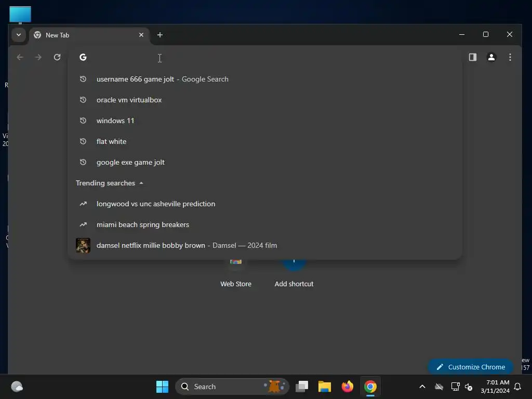
Task: Click the Google G icon in omnibox
Action: point(83,57)
